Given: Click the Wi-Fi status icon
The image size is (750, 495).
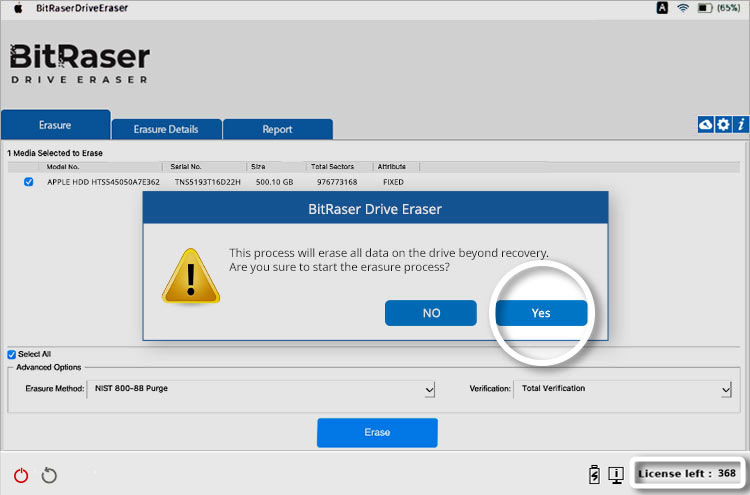Looking at the screenshot, I should coord(683,8).
